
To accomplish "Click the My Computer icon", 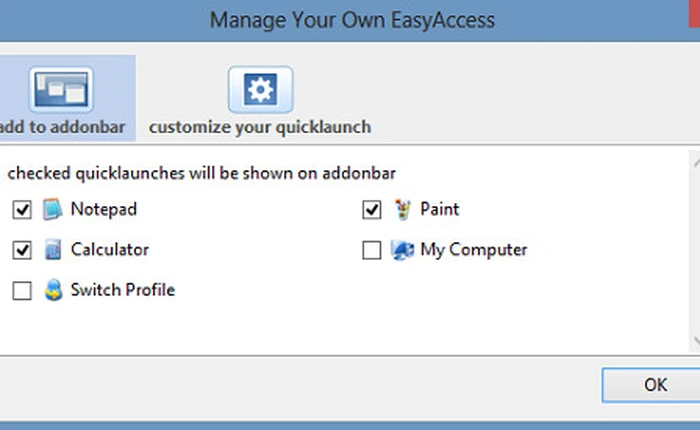I will pyautogui.click(x=403, y=250).
